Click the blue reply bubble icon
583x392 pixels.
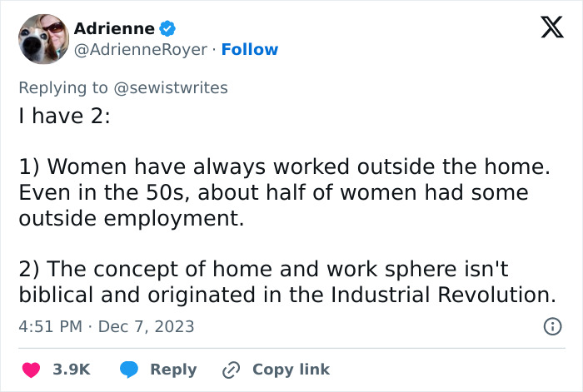tap(128, 369)
